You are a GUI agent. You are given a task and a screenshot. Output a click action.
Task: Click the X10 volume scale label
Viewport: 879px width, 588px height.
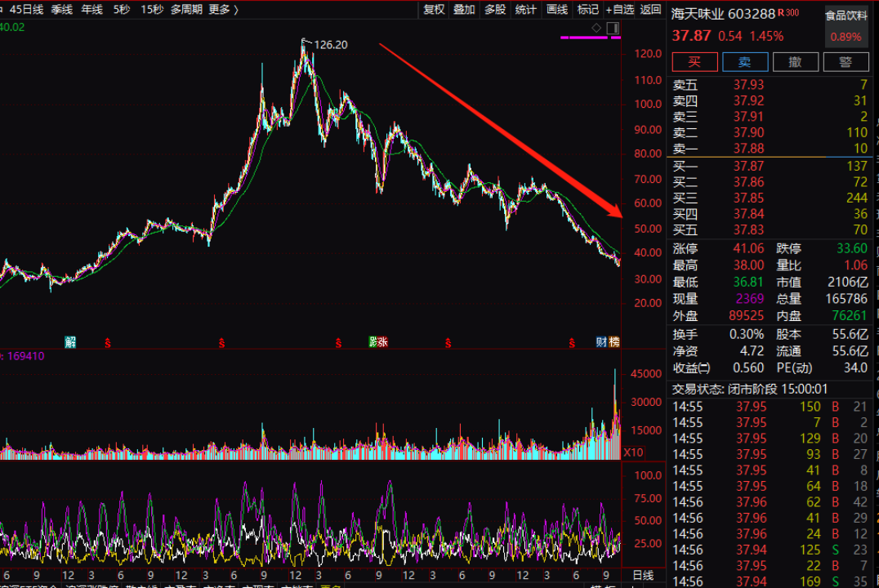point(633,452)
